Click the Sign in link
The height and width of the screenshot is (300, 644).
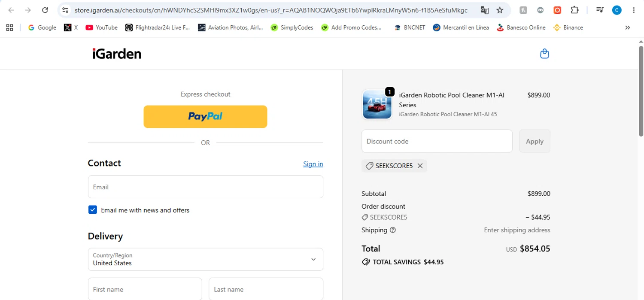click(313, 164)
